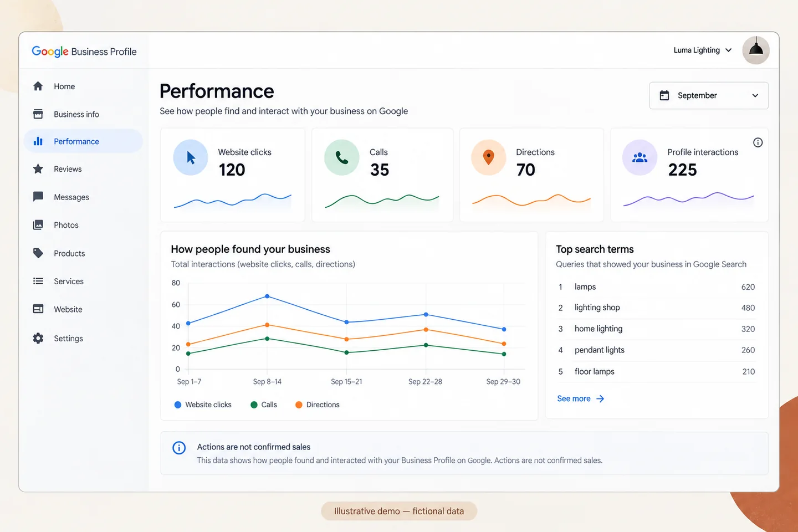Click Website clicks point at Sep 8–14

point(267,296)
